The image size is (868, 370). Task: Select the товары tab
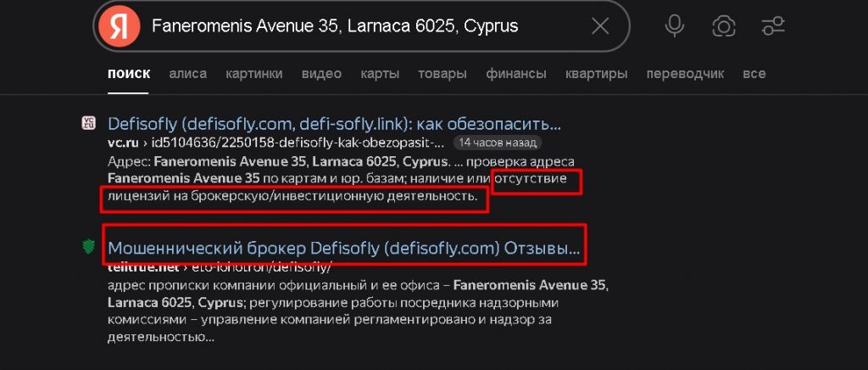coord(442,74)
